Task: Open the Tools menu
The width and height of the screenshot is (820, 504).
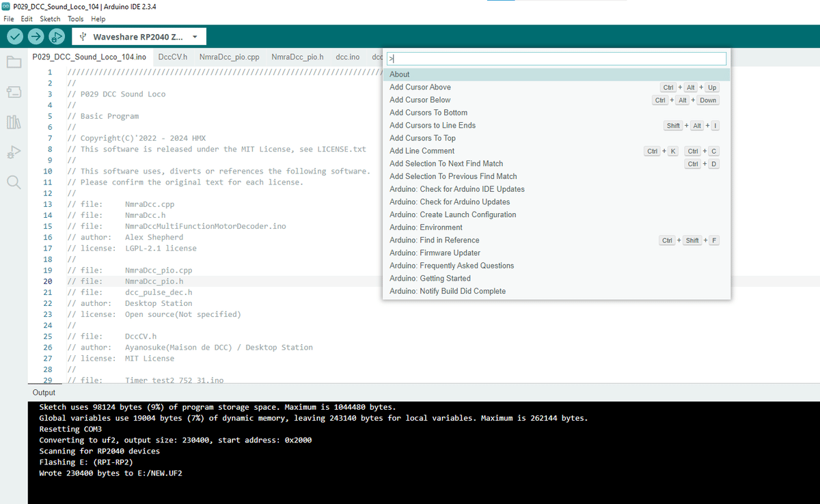Action: tap(75, 18)
